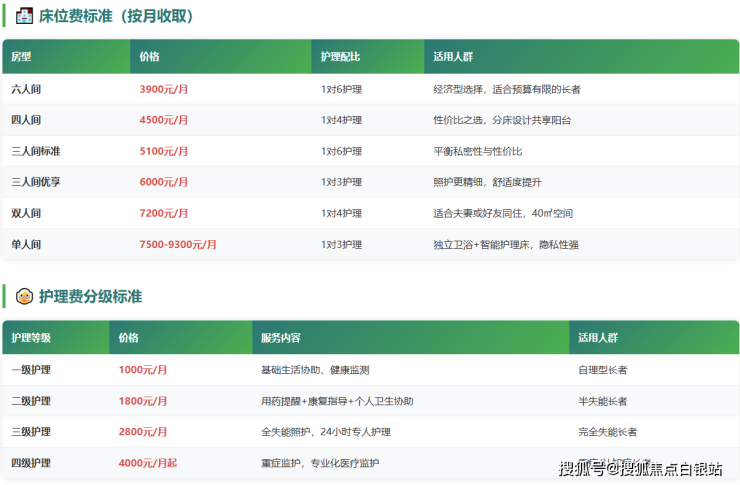Viewport: 740px width, 485px height.
Task: Click the 护理等级 column header
Action: click(31, 338)
